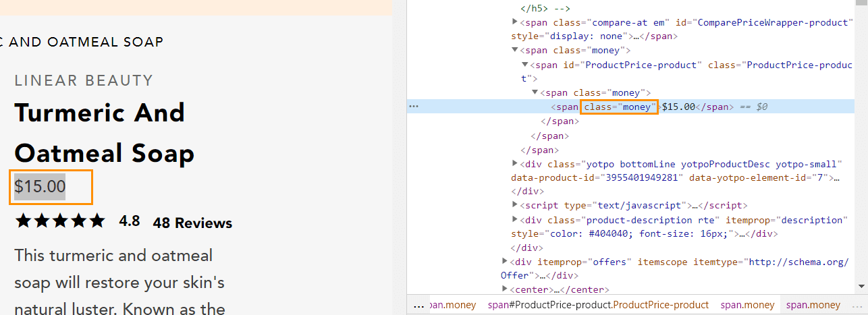Select span#ProductPrice-product breadcrumb
Image resolution: width=868 pixels, height=315 pixels.
tap(598, 305)
